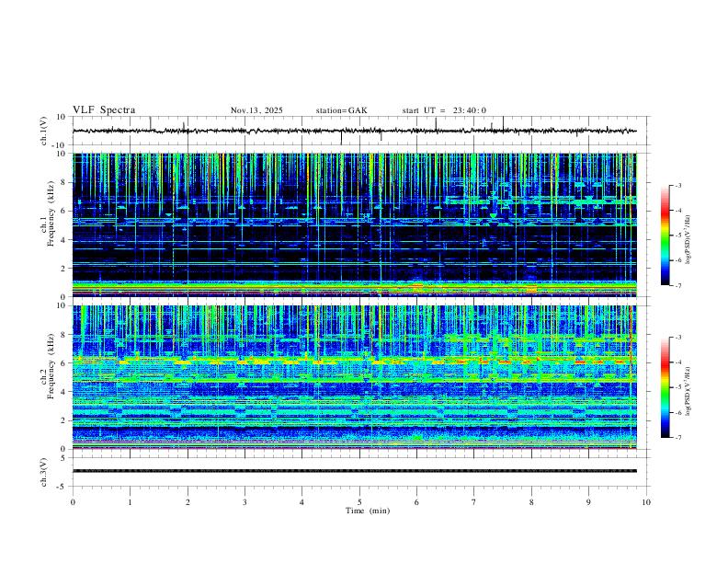Click the ch.1 PSD color scale bar
728x563 pixels.
click(x=665, y=236)
